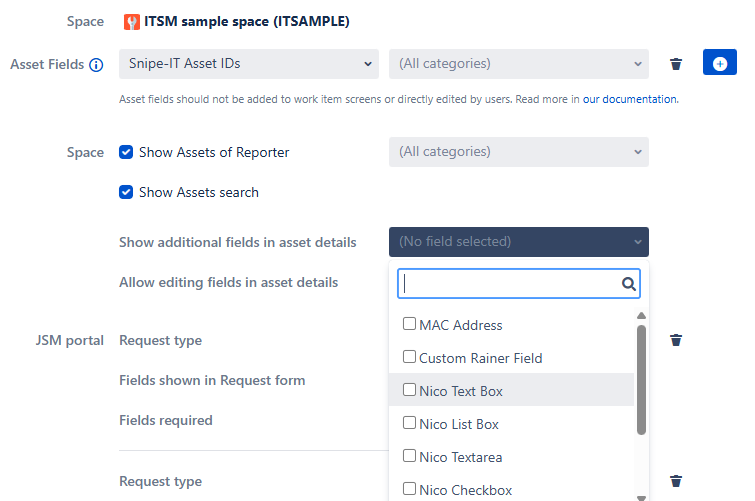The width and height of the screenshot is (755, 501).
Task: Uncheck Show Assets of Reporter
Action: tap(126, 152)
